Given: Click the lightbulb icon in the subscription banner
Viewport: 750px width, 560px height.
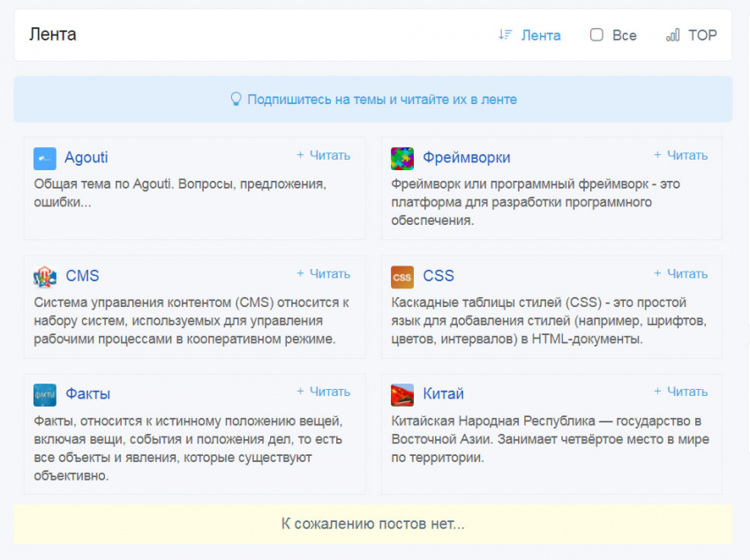Looking at the screenshot, I should (x=235, y=99).
